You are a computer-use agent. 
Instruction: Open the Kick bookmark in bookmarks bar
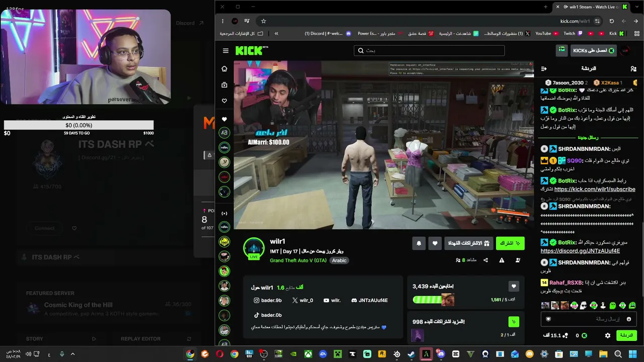click(616, 34)
